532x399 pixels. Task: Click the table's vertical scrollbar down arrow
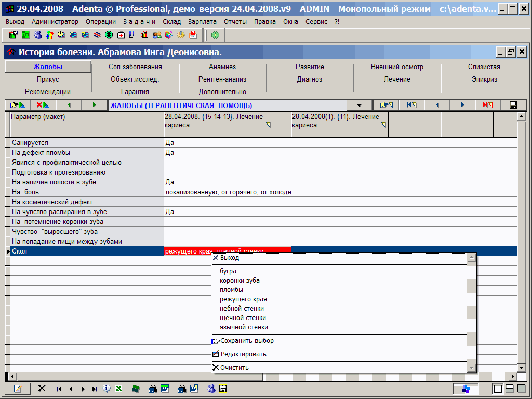522,367
